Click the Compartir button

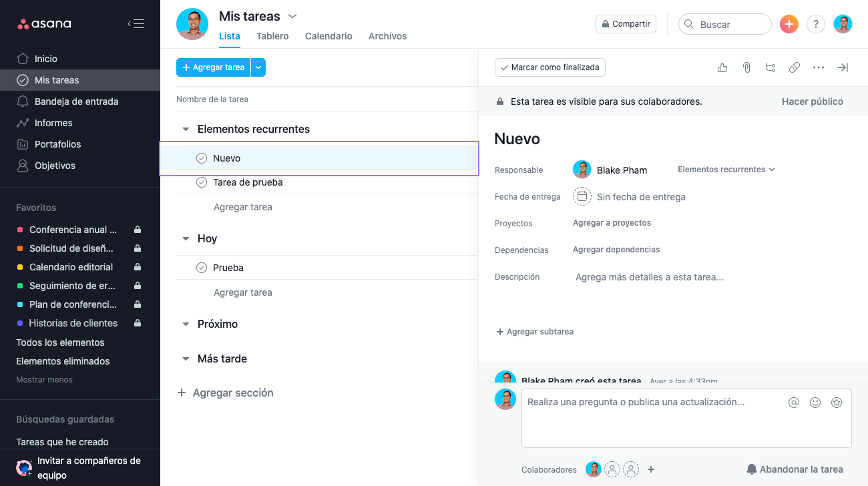click(x=626, y=24)
